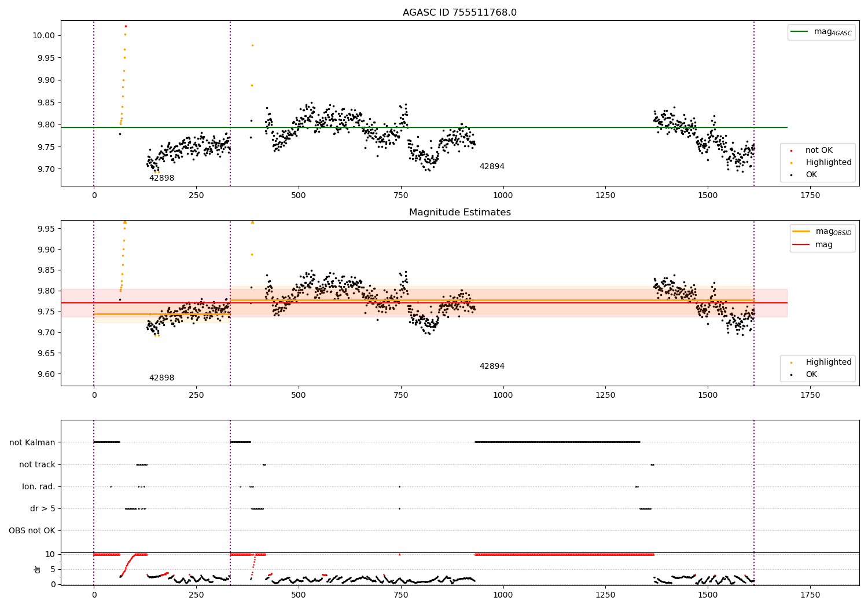Click the '42894' label in middle plot
This screenshot has height=608, width=868.
point(492,367)
